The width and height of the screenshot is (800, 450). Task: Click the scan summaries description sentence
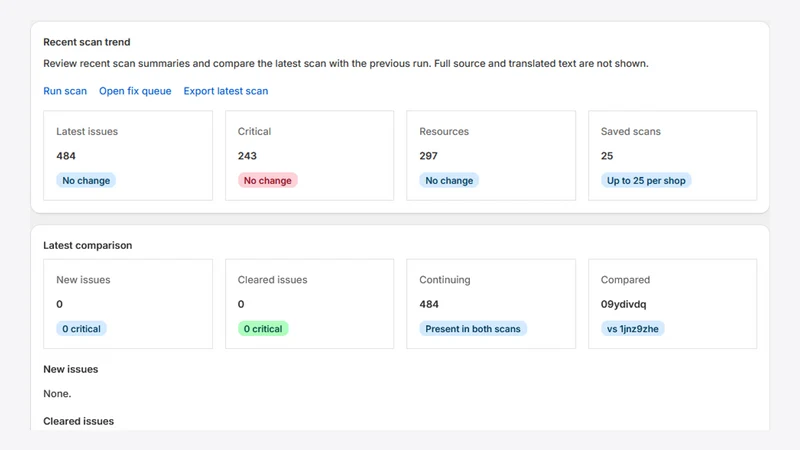(x=346, y=63)
